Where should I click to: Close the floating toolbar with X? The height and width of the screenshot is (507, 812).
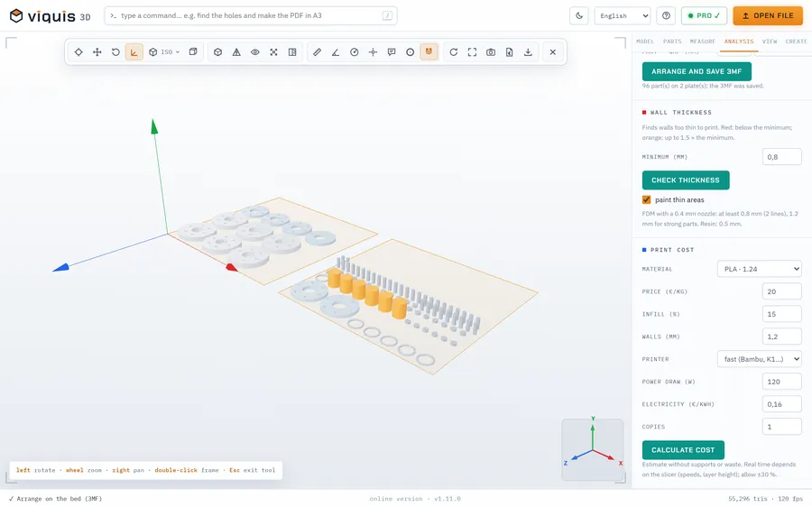tap(553, 51)
